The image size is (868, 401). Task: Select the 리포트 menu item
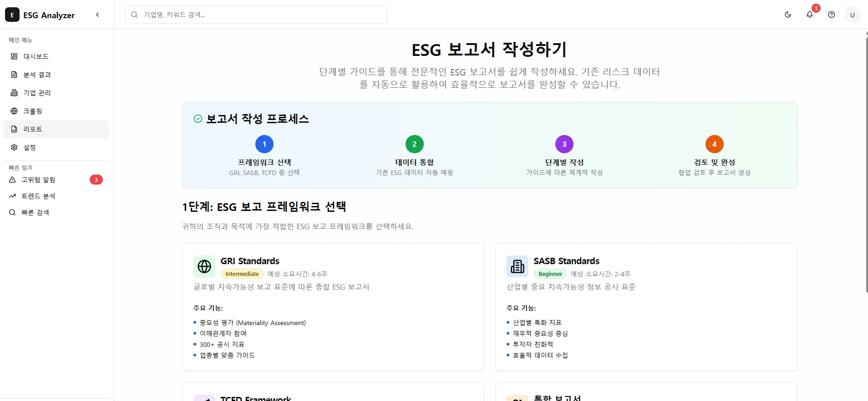(x=56, y=129)
